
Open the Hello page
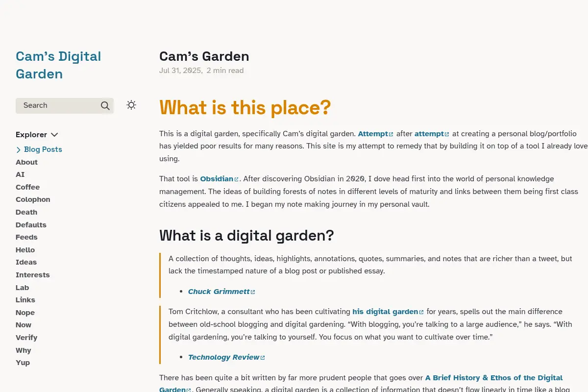click(25, 250)
